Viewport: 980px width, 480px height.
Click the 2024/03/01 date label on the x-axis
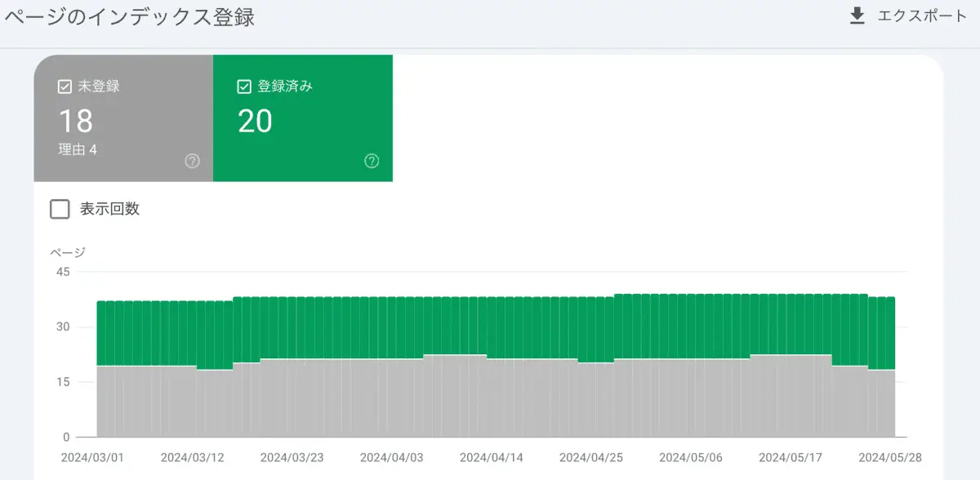pyautogui.click(x=92, y=457)
